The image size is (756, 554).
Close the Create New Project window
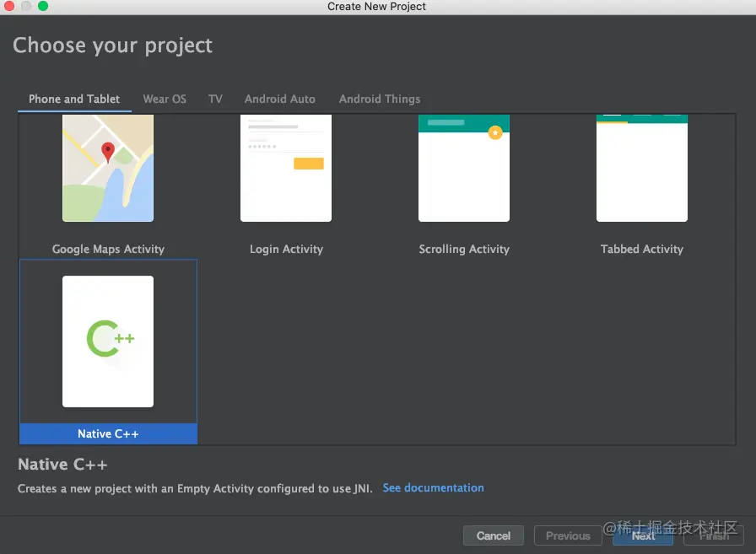8,6
